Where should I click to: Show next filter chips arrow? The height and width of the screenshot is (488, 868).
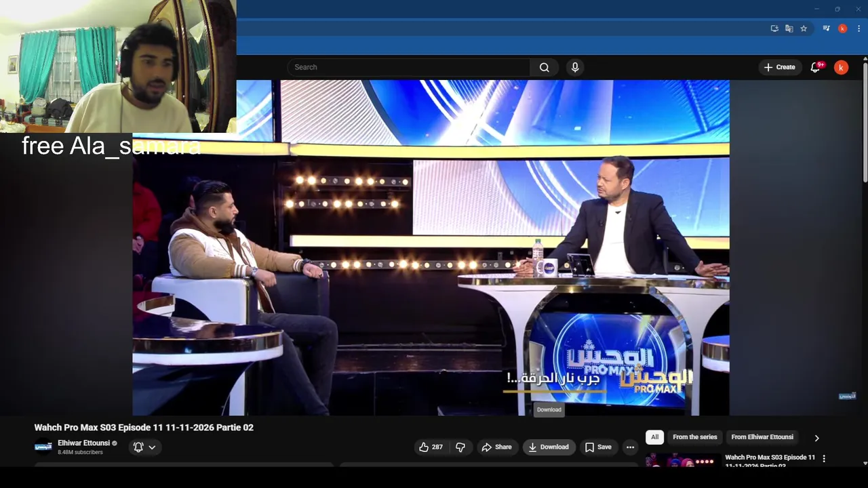(x=816, y=438)
